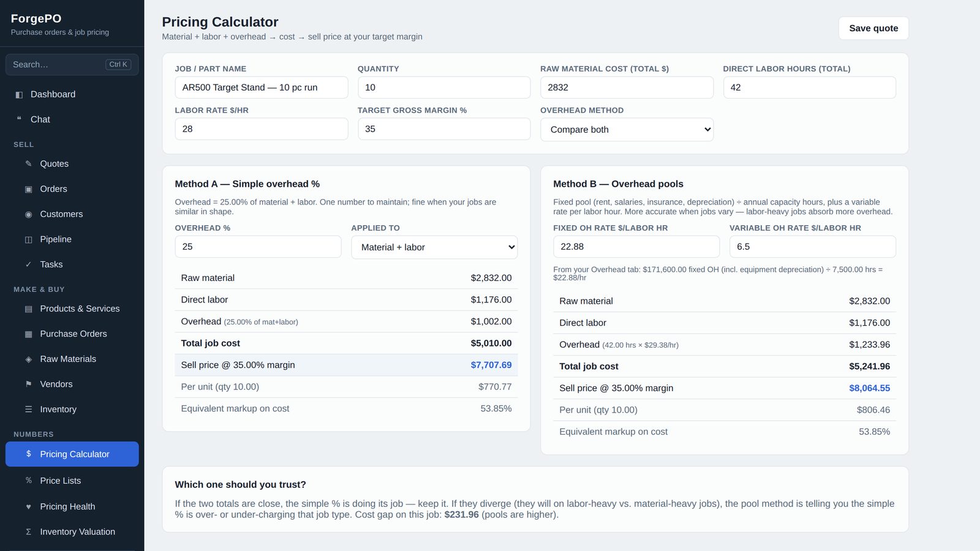Click the Raw Material Cost field
This screenshot has height=551, width=980.
pos(627,88)
